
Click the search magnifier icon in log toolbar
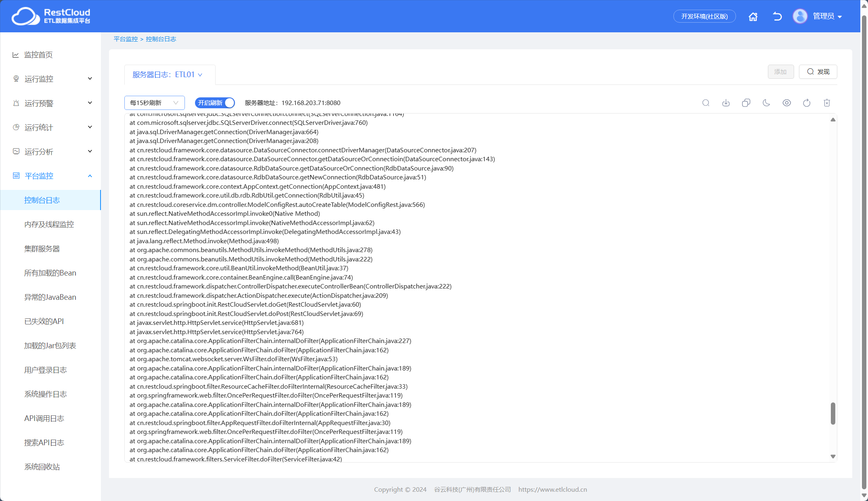(x=706, y=103)
